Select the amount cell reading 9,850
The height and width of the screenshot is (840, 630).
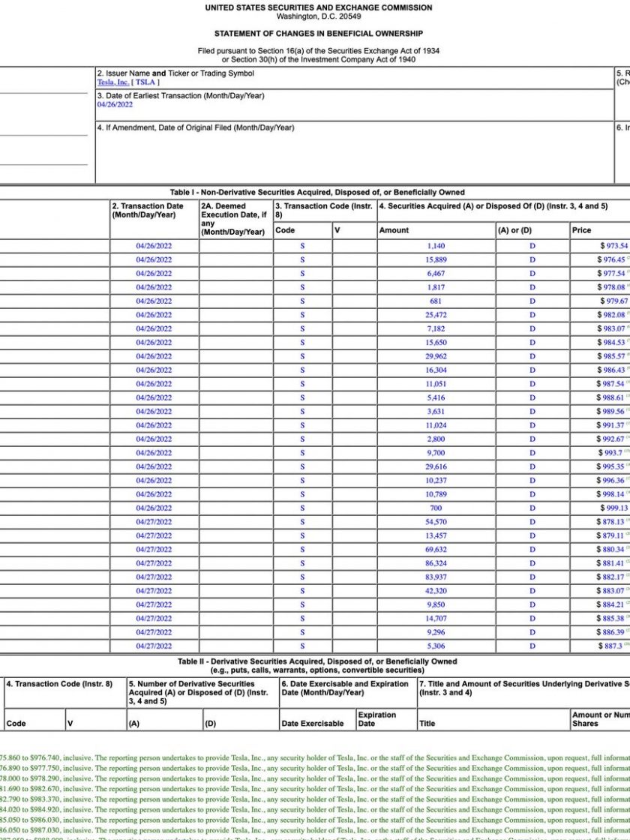click(436, 604)
